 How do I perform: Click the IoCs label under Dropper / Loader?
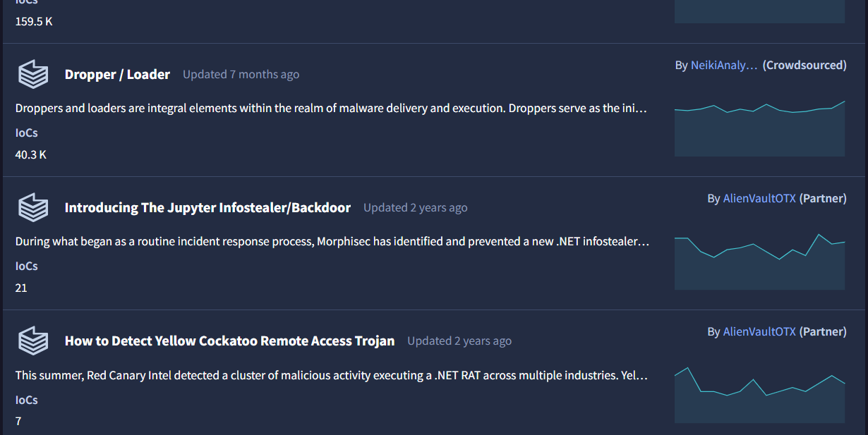pyautogui.click(x=27, y=133)
